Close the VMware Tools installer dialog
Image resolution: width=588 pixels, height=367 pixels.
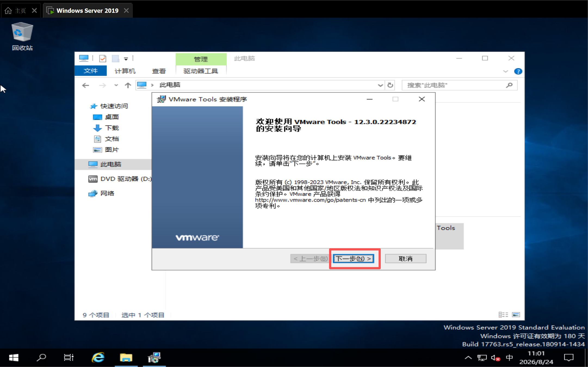click(x=422, y=99)
